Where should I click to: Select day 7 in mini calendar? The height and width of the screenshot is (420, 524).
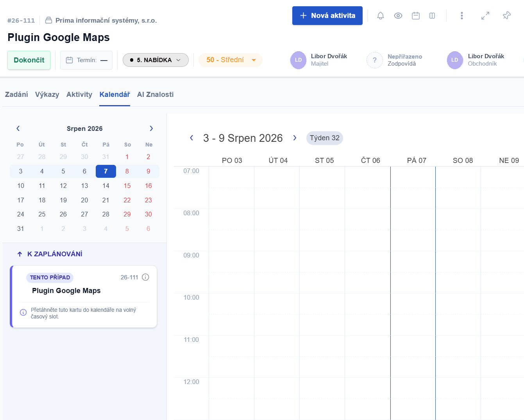coord(106,171)
